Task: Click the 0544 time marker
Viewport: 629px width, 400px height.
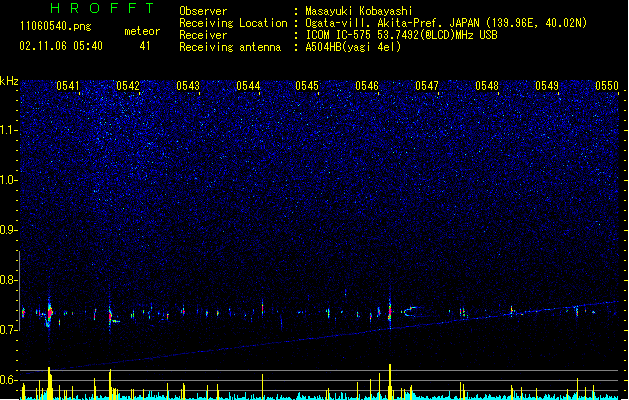Action: pos(248,86)
